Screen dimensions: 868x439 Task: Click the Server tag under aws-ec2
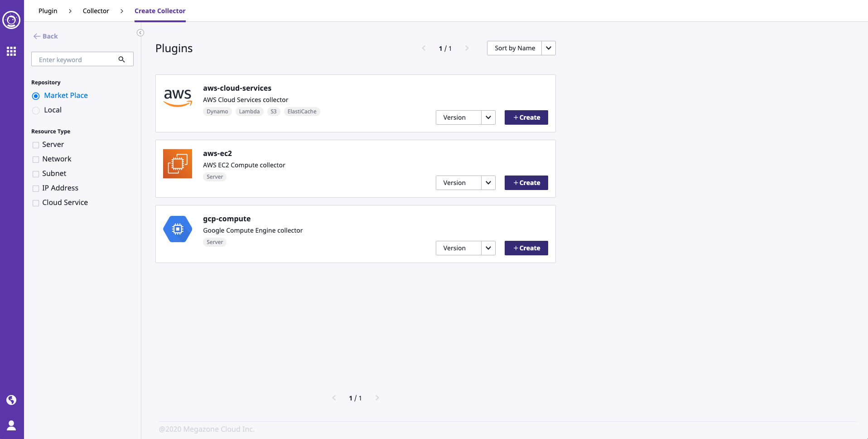click(215, 177)
